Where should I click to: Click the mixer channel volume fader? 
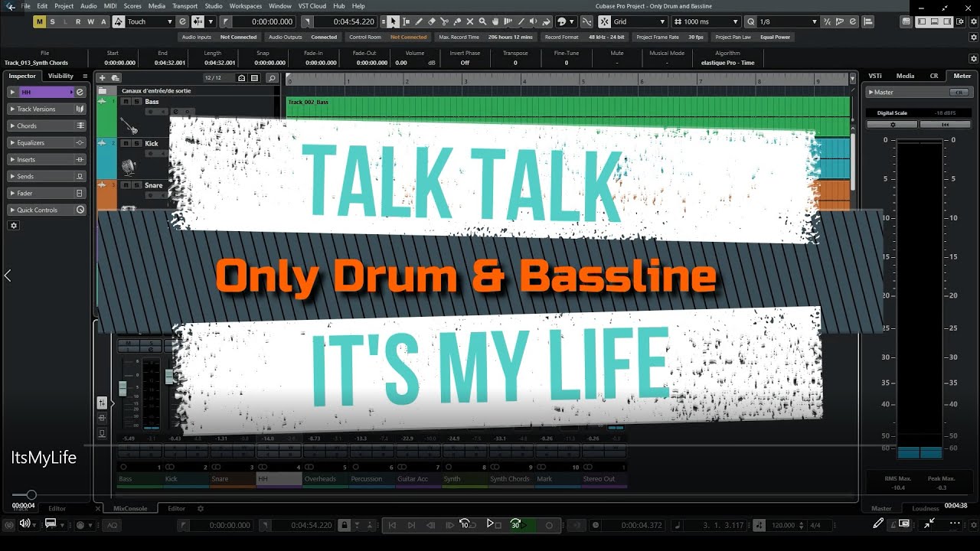coord(122,388)
